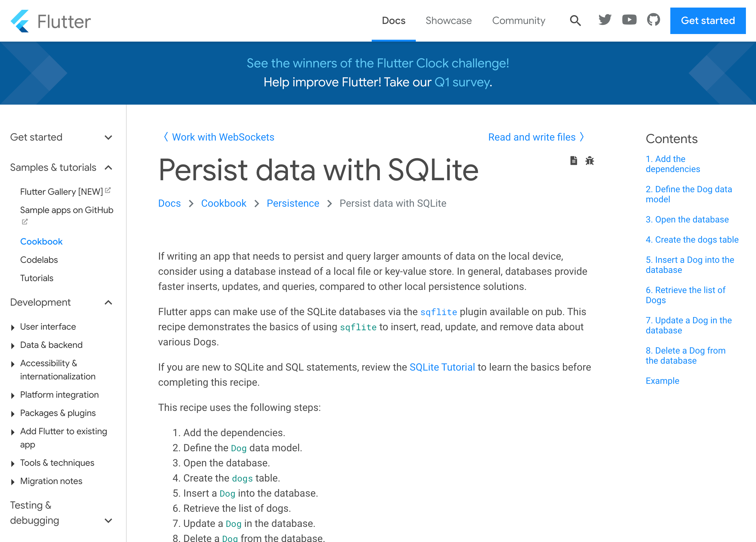756x542 pixels.
Task: Expand the User interface tree item
Action: point(13,327)
